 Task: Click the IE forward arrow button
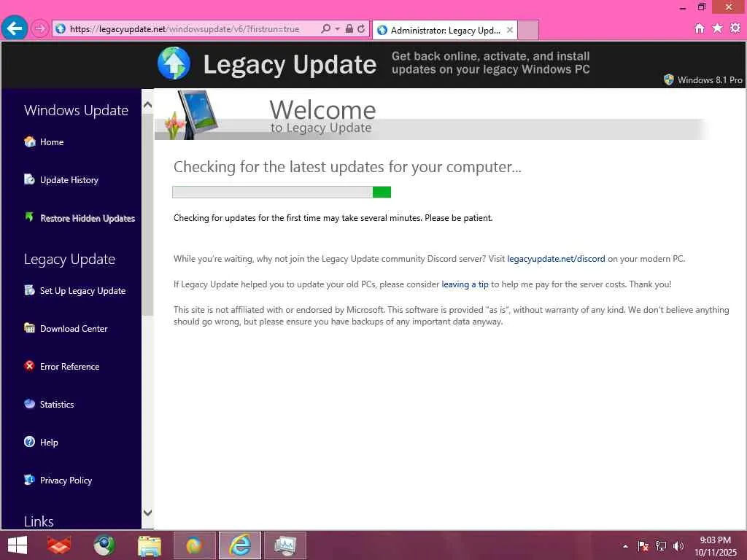coord(40,29)
